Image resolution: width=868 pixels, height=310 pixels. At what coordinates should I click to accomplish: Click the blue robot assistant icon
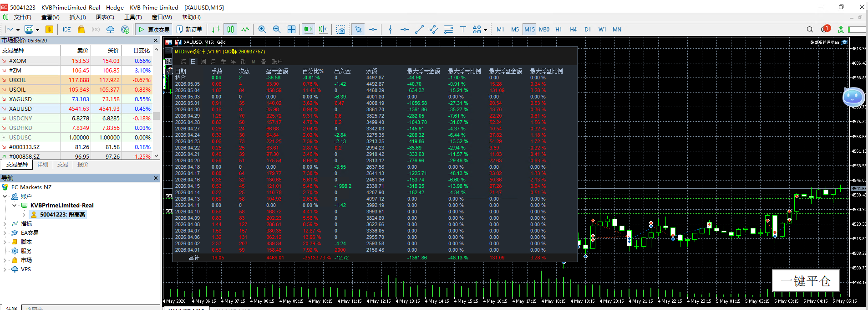pos(853,97)
